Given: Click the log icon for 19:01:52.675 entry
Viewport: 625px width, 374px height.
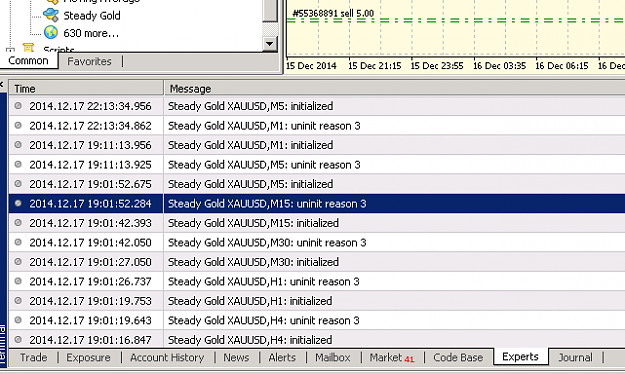Looking at the screenshot, I should (x=18, y=184).
